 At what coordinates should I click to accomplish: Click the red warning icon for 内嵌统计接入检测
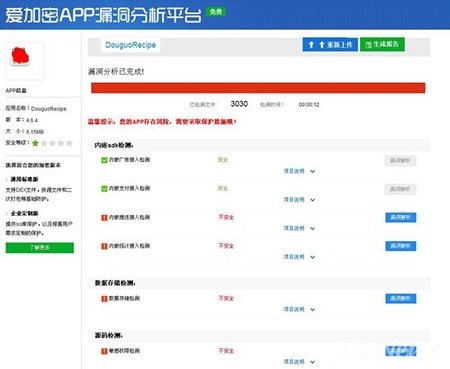coord(104,246)
